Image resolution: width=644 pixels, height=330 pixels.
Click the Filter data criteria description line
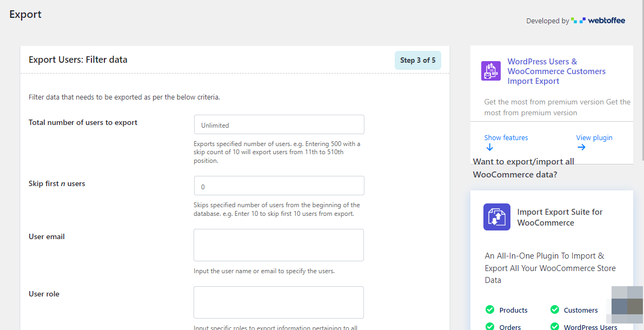coord(124,98)
